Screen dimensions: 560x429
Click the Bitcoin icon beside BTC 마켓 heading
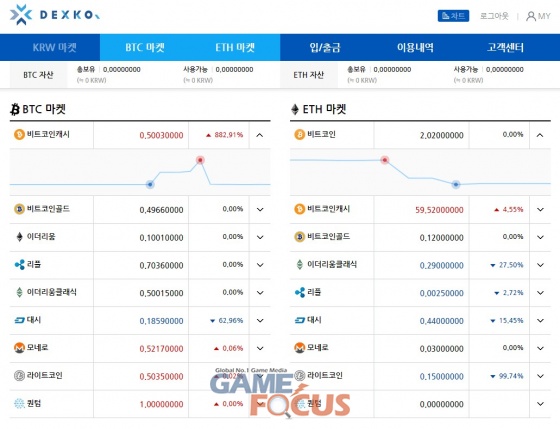click(15, 109)
